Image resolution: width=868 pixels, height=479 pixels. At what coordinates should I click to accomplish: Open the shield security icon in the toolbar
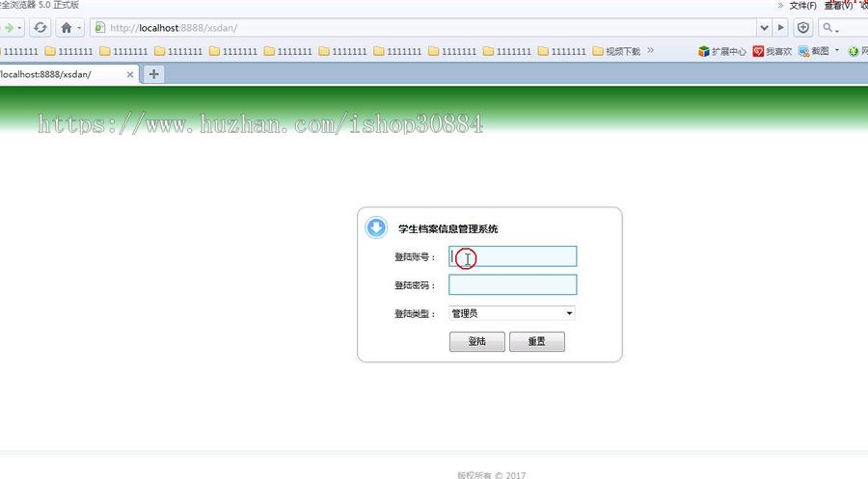coord(803,28)
